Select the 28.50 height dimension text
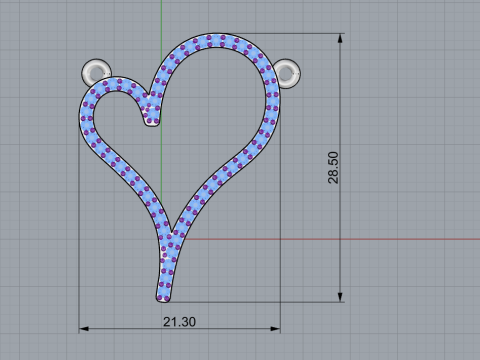 pos(333,168)
